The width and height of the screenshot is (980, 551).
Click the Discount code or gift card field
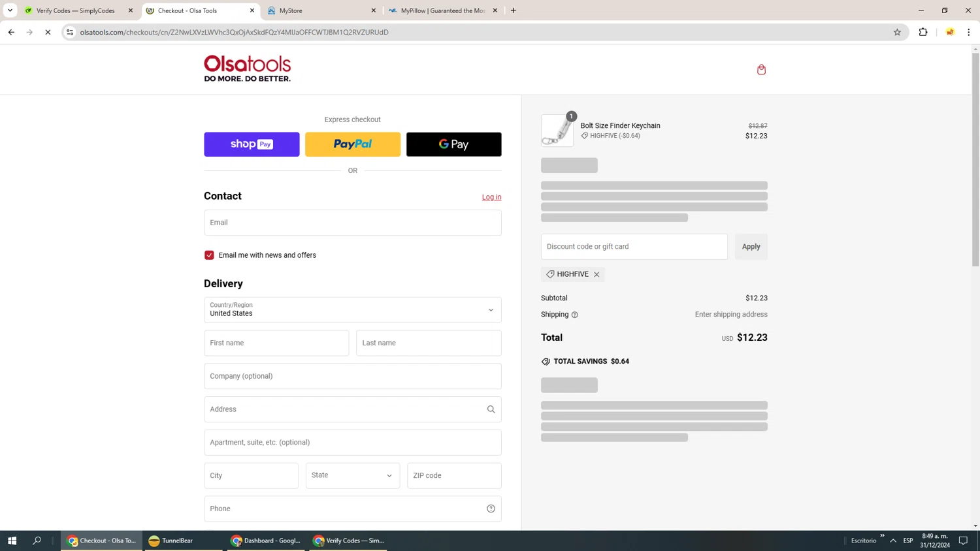point(634,247)
